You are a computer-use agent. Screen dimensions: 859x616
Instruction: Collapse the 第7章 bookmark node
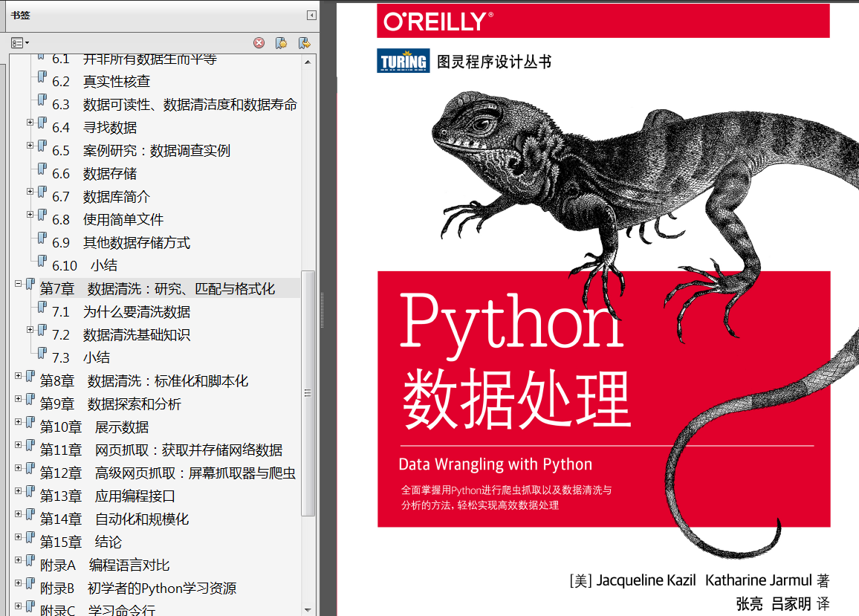(x=18, y=283)
